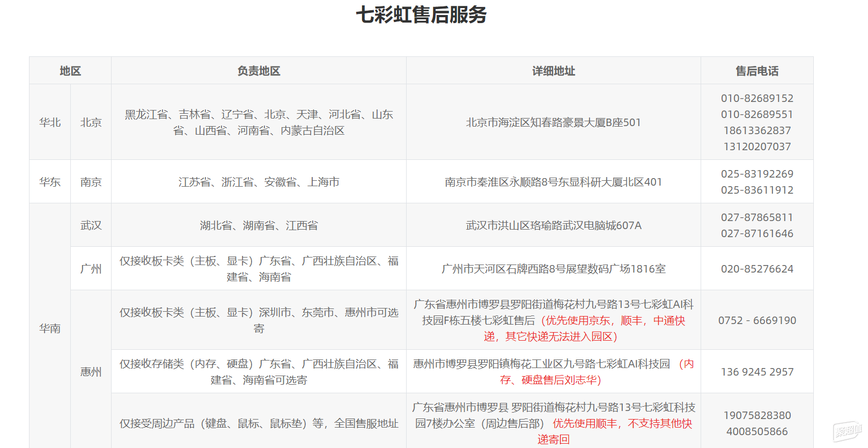Click the 华北 region cell
Viewport: 868px width, 448px height.
point(50,122)
